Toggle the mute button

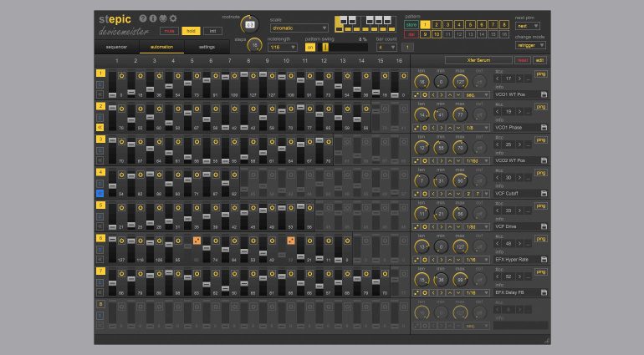pos(169,31)
